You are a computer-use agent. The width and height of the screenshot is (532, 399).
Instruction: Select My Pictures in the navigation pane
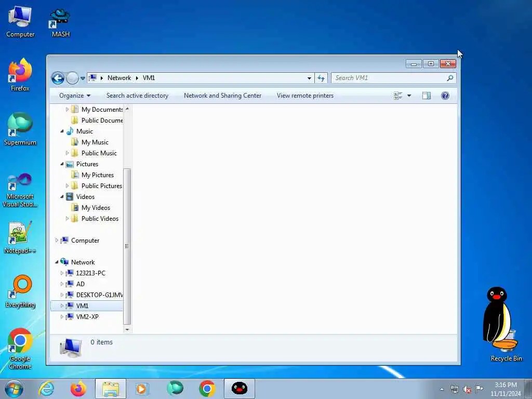(98, 175)
